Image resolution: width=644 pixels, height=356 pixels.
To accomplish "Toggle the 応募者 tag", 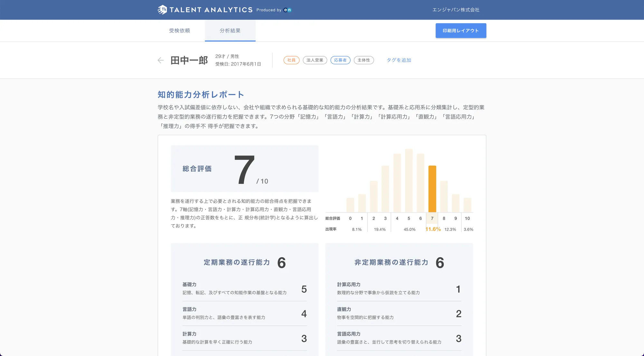I will [340, 60].
